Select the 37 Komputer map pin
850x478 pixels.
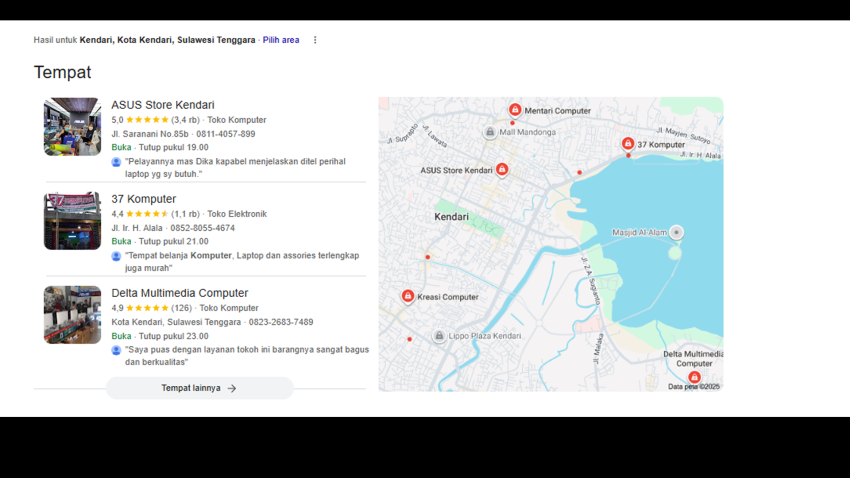[x=628, y=144]
